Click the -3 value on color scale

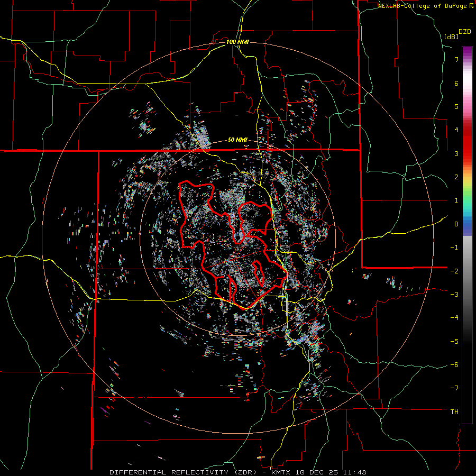coord(454,295)
